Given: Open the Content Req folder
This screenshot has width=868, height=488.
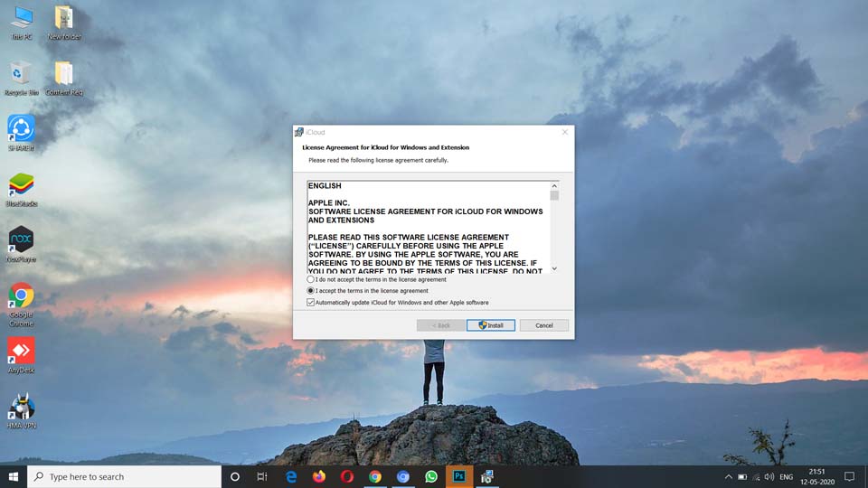Looking at the screenshot, I should coord(64,79).
